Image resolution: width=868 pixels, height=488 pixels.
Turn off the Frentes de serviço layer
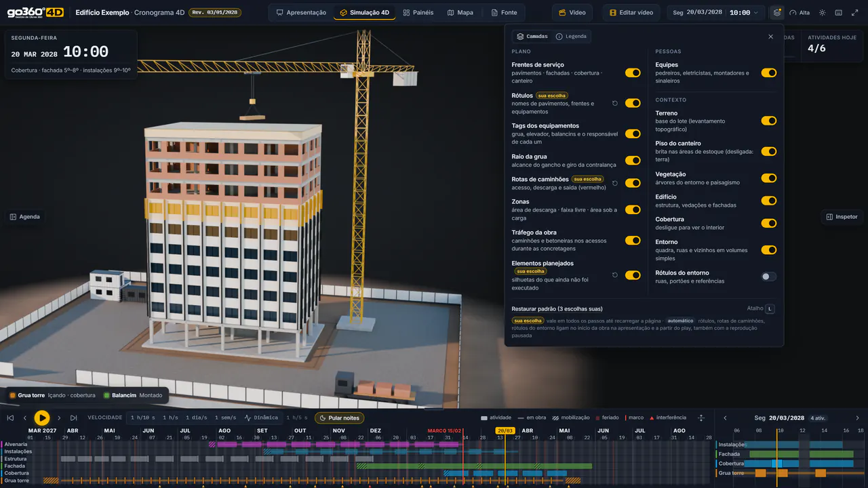[x=633, y=73]
